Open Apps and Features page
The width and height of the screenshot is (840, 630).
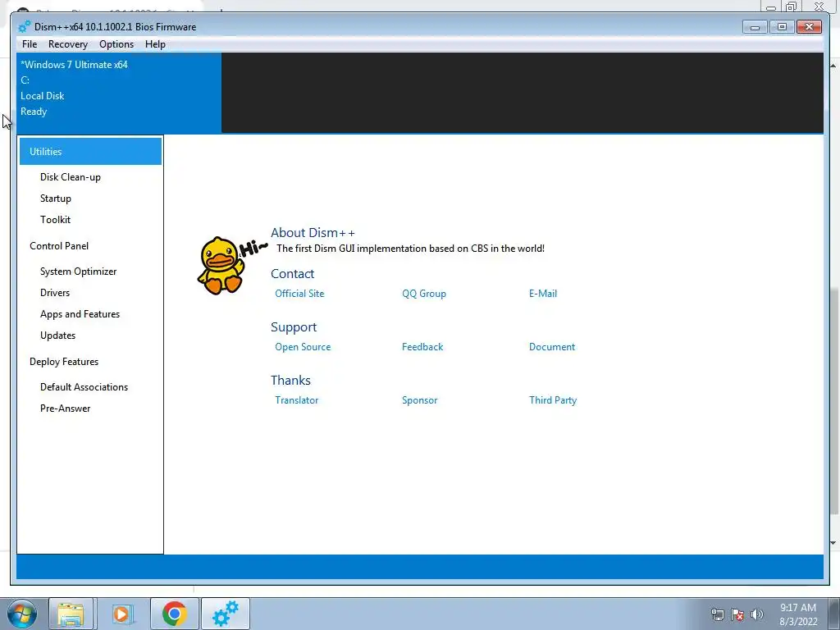tap(80, 314)
